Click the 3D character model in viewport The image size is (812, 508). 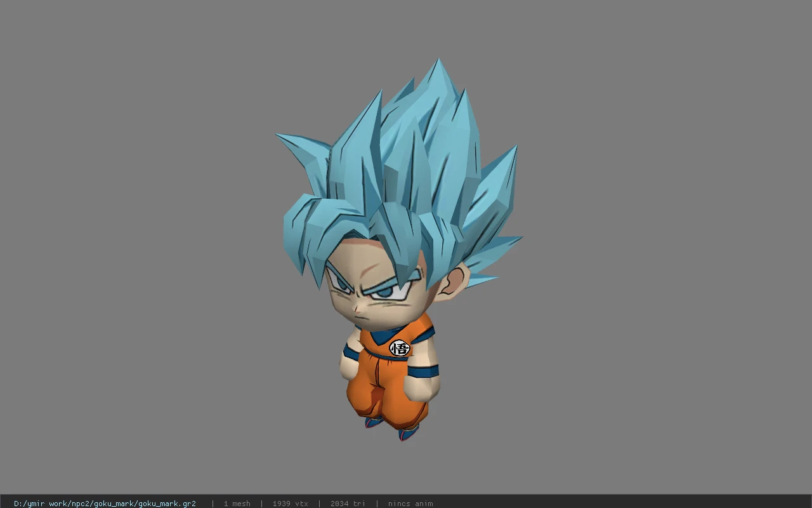(x=398, y=251)
